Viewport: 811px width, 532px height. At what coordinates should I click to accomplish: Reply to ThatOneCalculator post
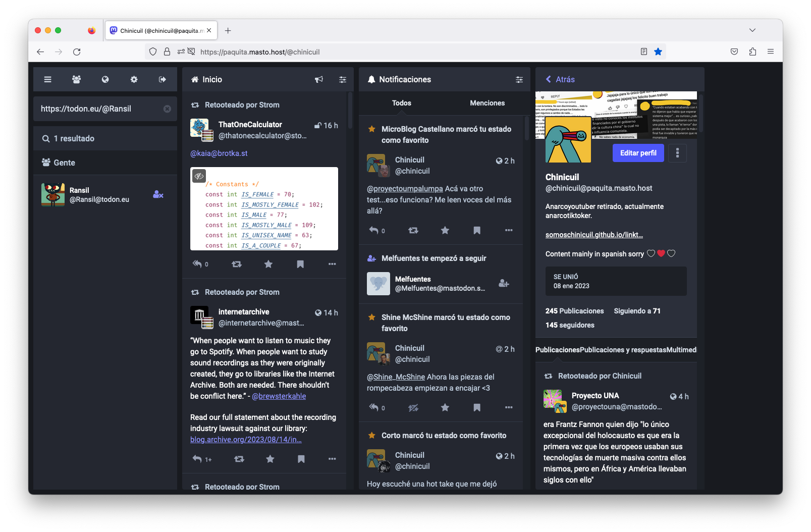coord(197,264)
